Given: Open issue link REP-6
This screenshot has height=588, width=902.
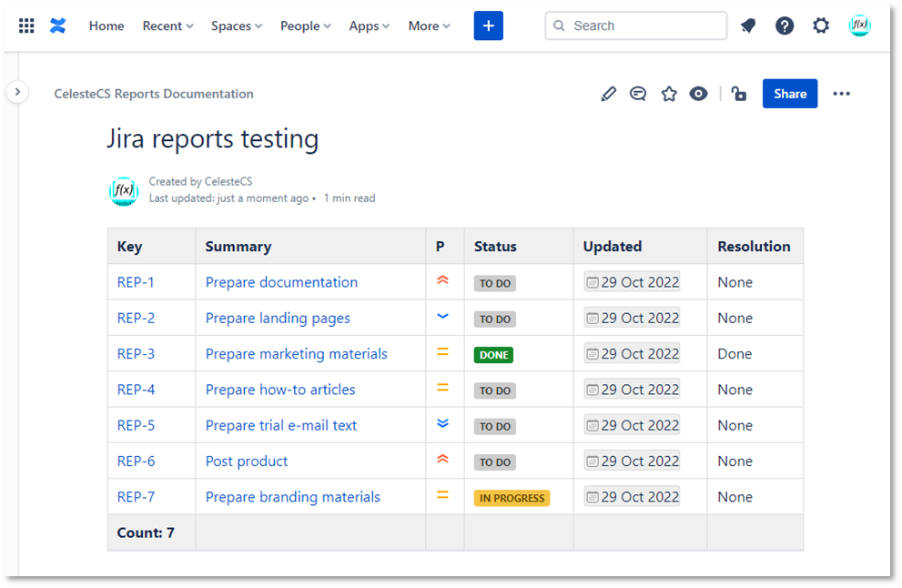Looking at the screenshot, I should (x=136, y=461).
